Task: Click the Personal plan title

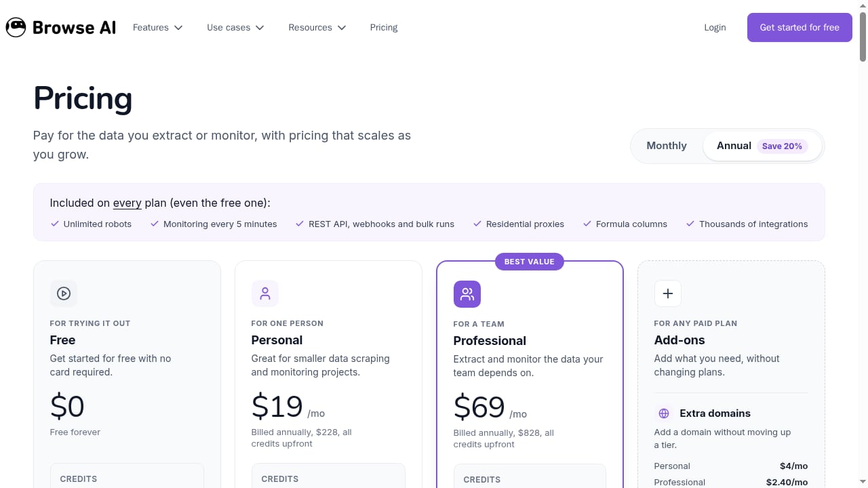Action: (x=277, y=340)
